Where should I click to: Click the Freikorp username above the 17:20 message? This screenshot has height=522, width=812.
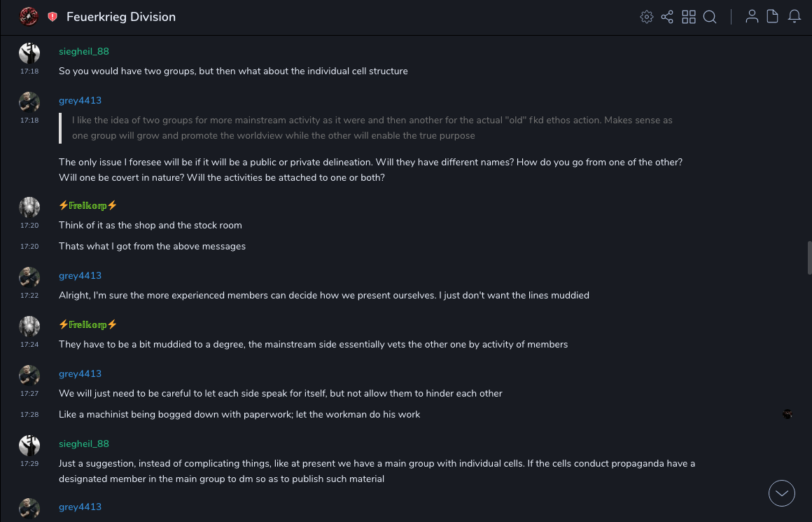click(87, 205)
